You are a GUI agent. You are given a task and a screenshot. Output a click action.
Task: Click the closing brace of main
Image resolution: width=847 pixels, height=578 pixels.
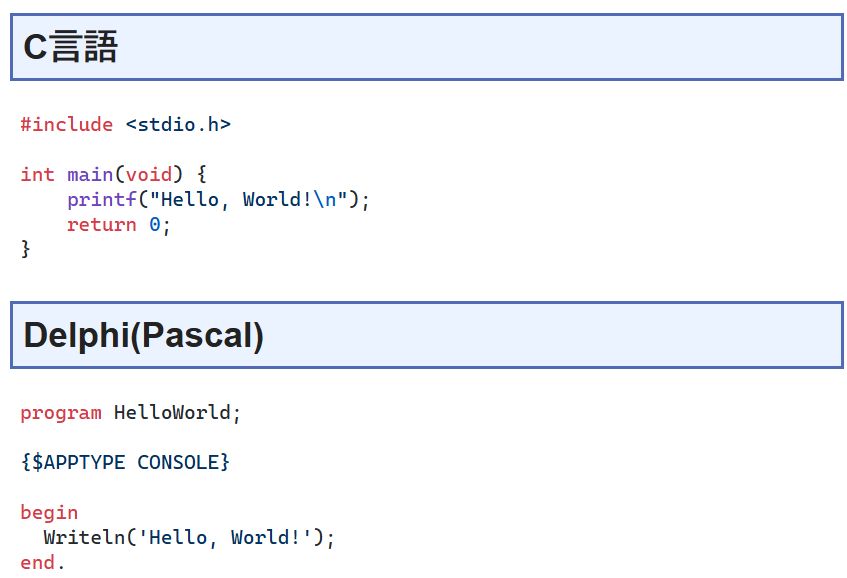click(x=25, y=249)
